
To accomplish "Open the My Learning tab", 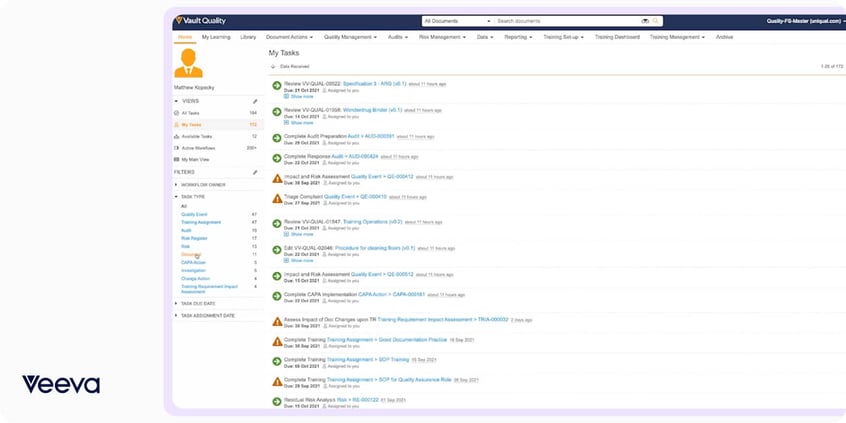I will coord(216,37).
